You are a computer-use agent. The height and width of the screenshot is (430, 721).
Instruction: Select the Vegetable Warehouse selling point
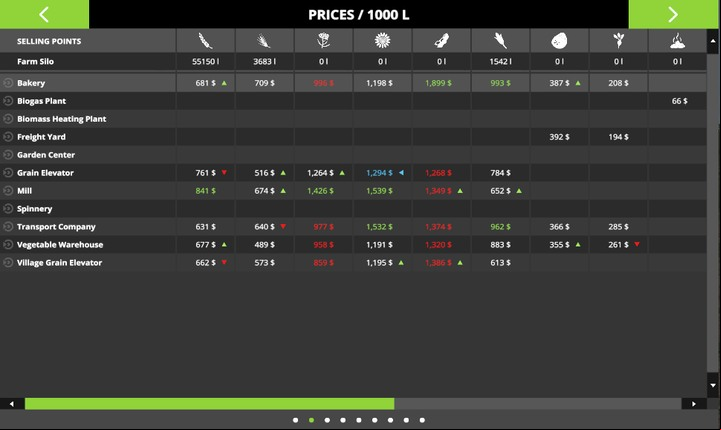353,244
